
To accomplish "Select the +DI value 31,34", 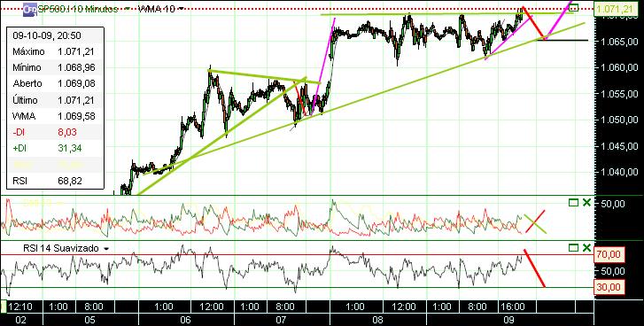I will 69,148.
